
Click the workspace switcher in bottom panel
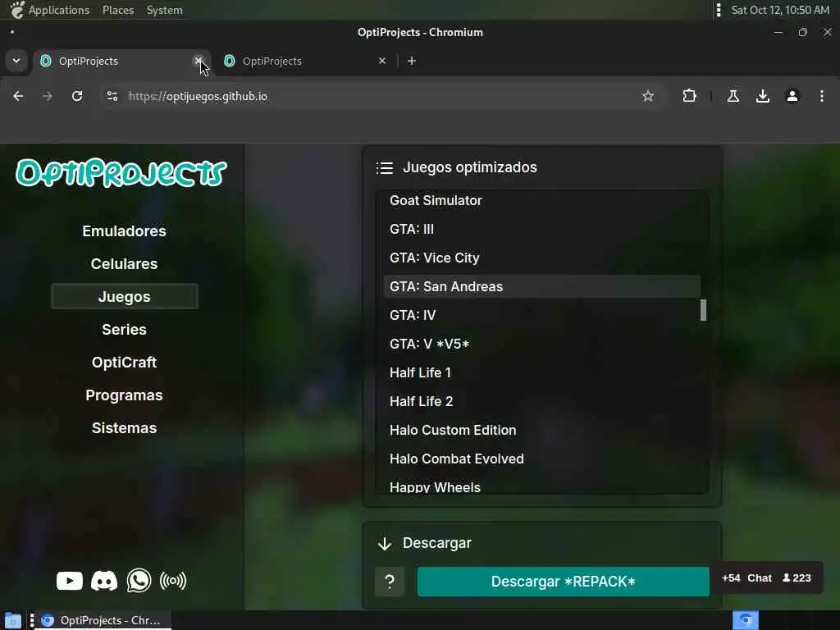[x=745, y=620]
